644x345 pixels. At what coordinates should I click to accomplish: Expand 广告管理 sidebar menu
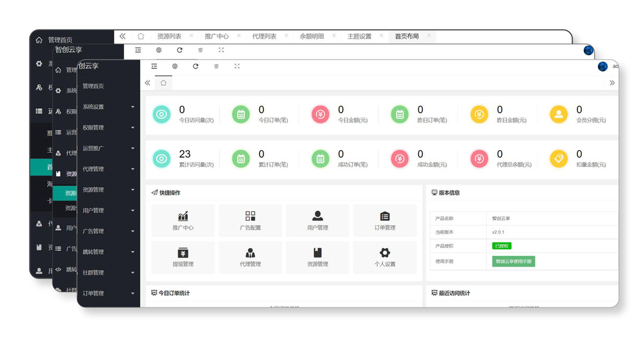108,231
